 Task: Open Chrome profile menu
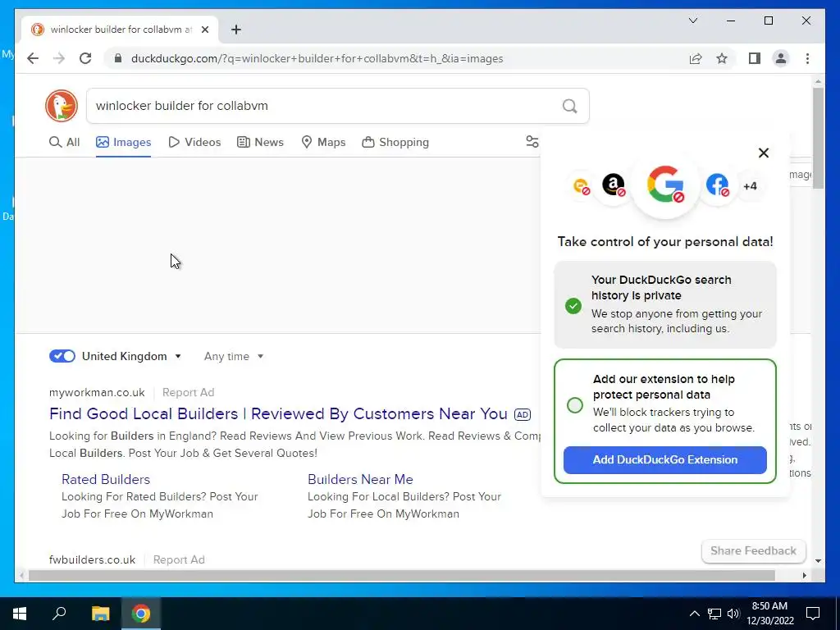pos(781,58)
